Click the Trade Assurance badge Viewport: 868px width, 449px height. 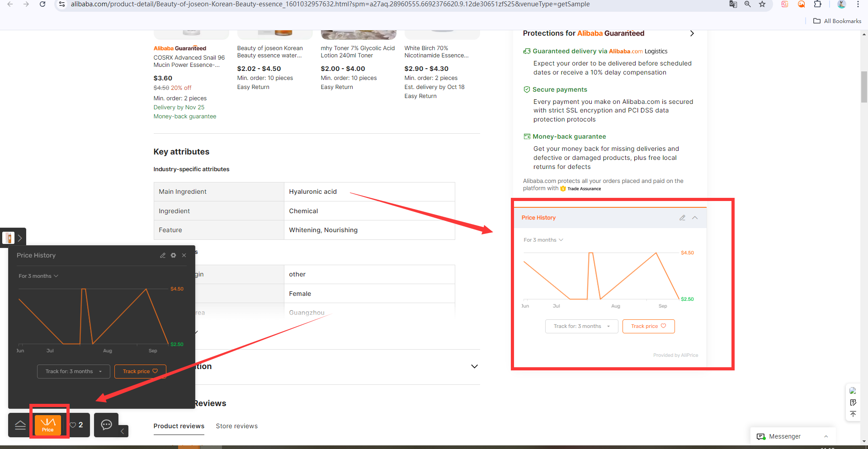(580, 189)
